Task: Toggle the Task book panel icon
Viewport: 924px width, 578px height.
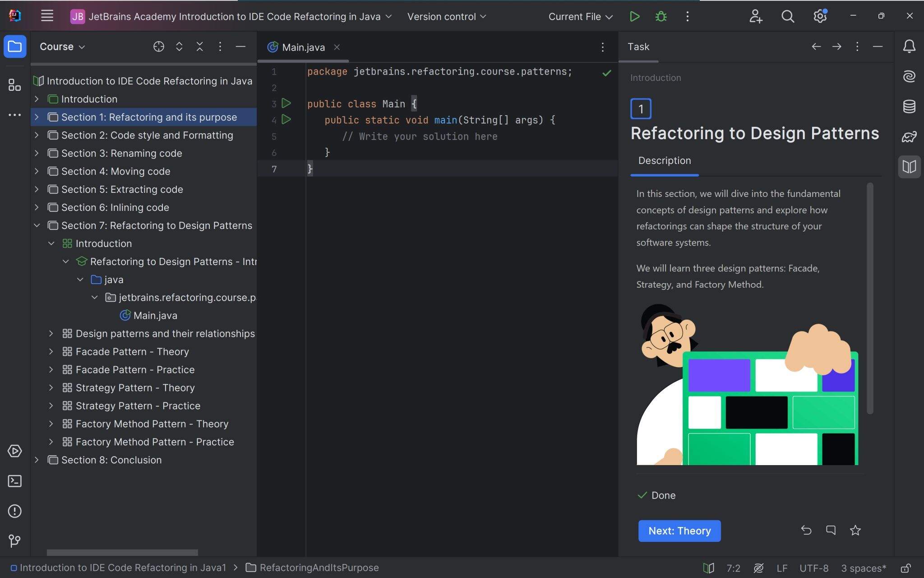Action: (909, 167)
